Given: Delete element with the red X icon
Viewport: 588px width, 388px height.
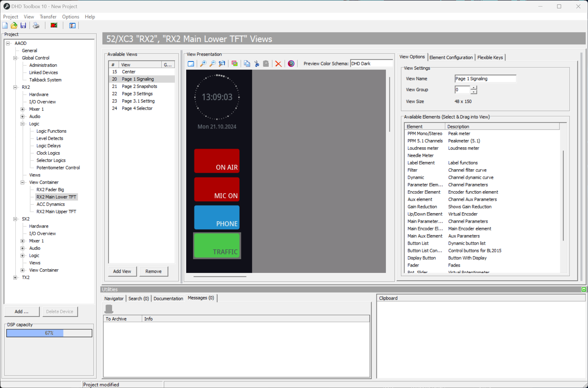Looking at the screenshot, I should click(278, 63).
